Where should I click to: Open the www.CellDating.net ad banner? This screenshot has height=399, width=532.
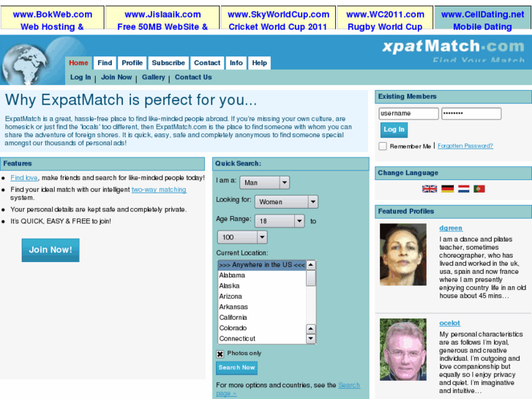point(483,18)
